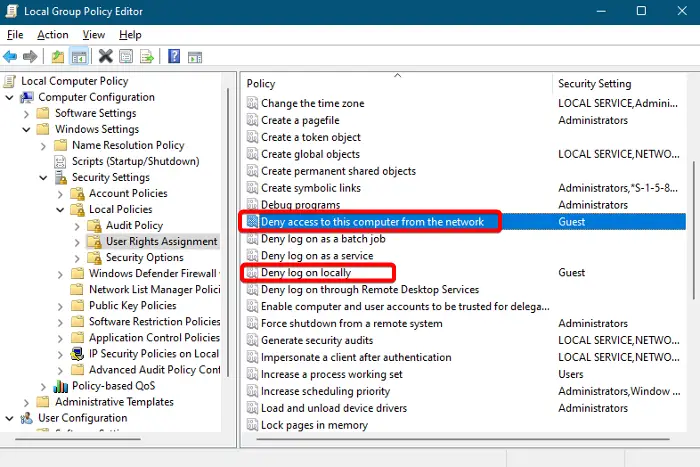Sort by the Policy column header

pos(397,83)
